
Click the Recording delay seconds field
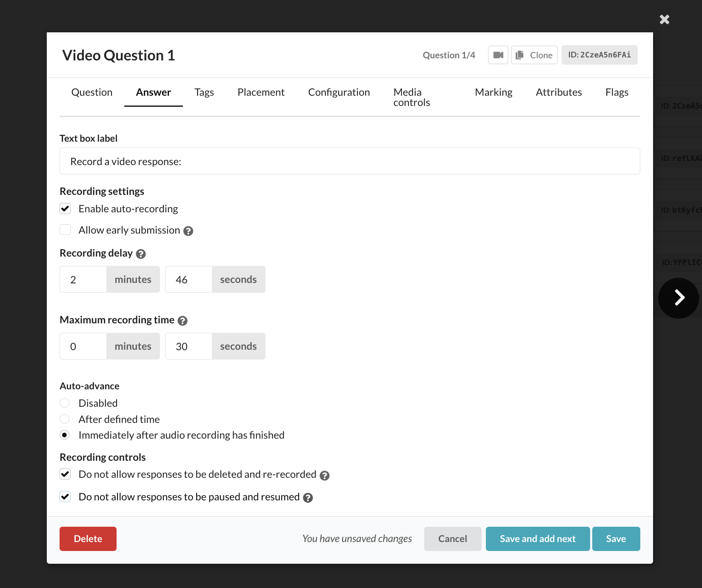coord(188,280)
